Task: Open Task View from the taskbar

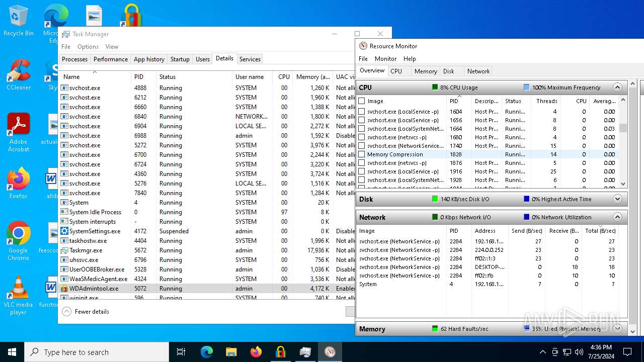Action: pos(181,352)
